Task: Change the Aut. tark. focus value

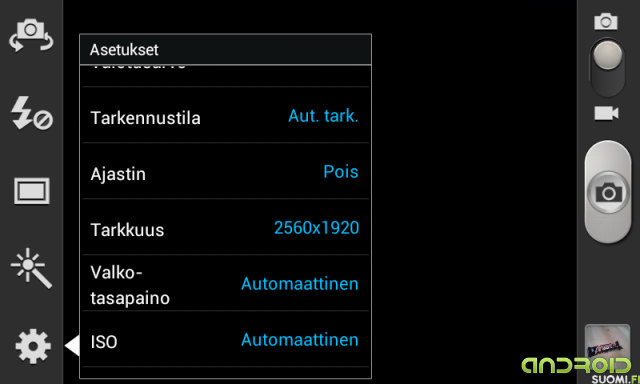Action: [x=323, y=116]
